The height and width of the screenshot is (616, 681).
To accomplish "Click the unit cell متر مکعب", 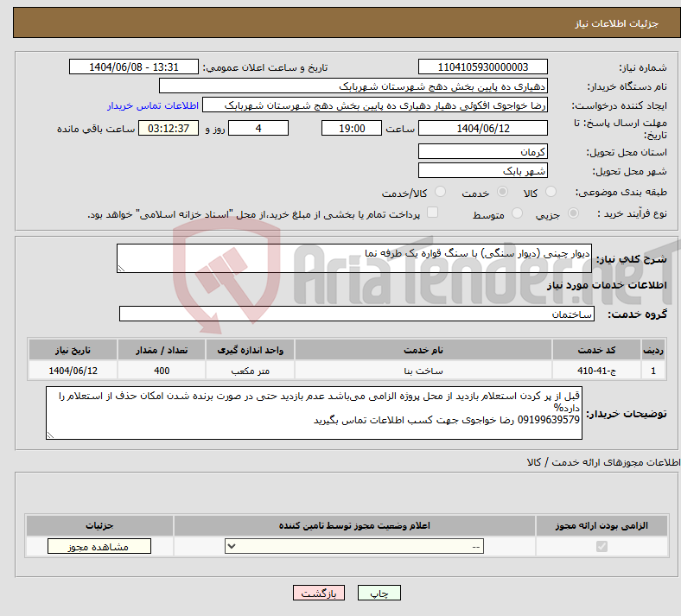I will (250, 371).
